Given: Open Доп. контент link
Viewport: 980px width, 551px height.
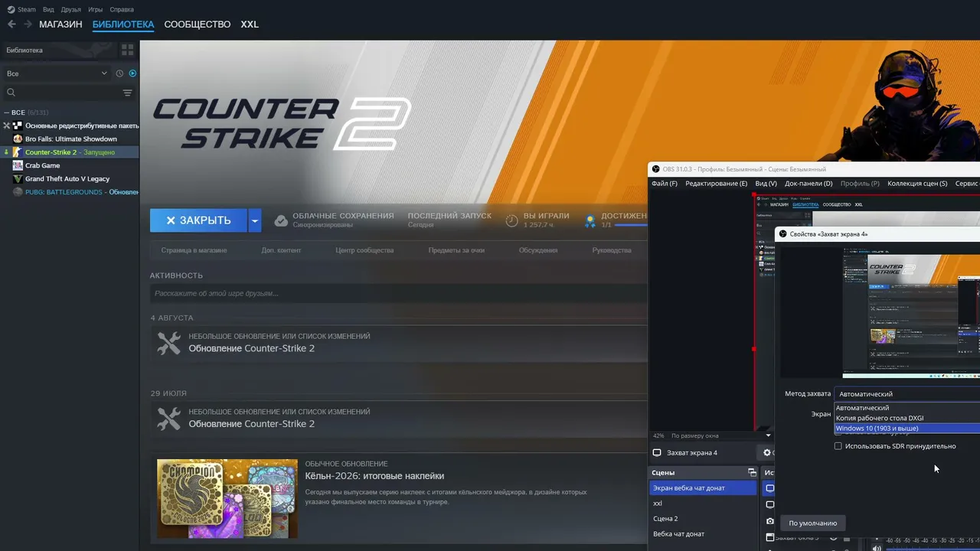Looking at the screenshot, I should pos(281,250).
